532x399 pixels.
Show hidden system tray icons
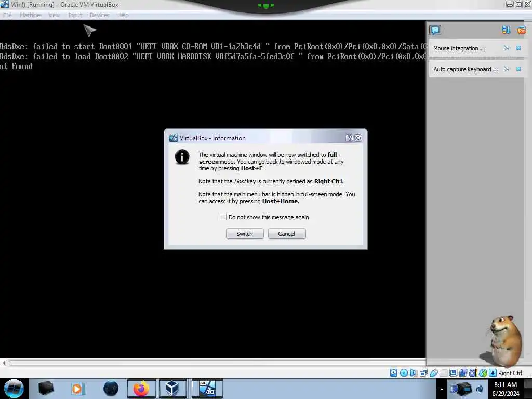click(442, 389)
